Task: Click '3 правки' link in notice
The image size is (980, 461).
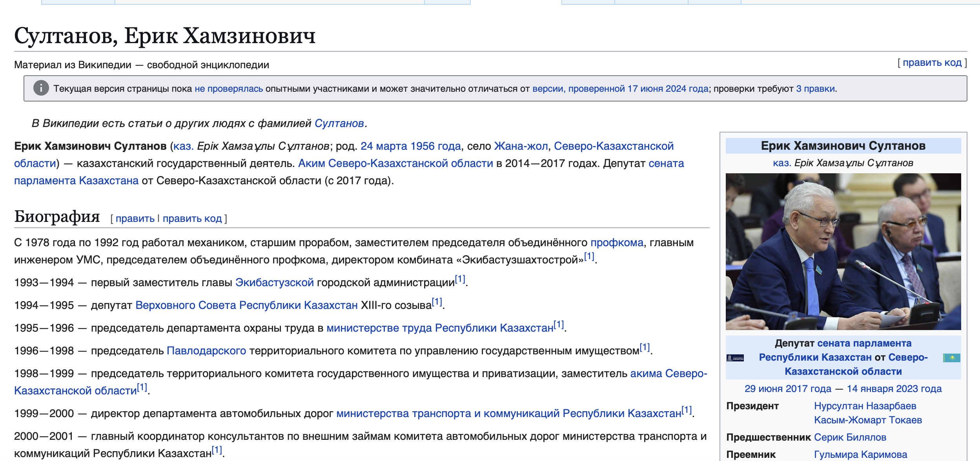Action: [815, 89]
